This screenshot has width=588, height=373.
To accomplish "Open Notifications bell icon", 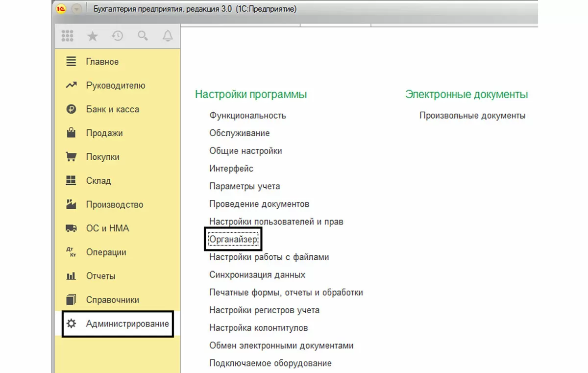I will [x=168, y=36].
